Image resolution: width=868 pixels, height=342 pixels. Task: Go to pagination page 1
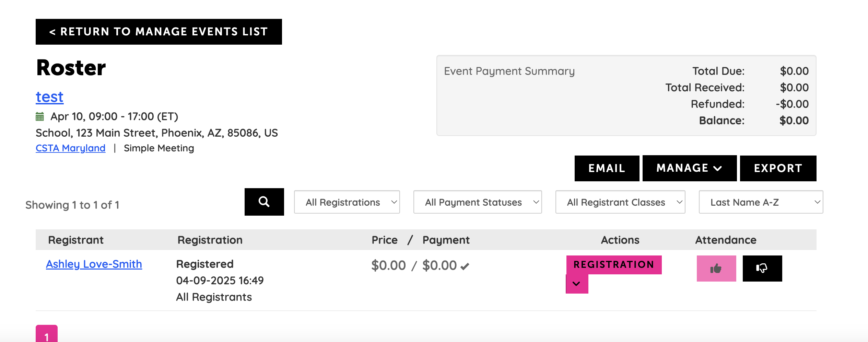point(47,335)
